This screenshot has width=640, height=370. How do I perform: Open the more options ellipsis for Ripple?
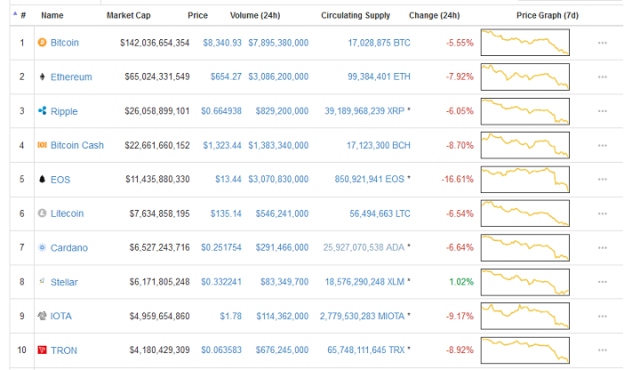tap(602, 111)
